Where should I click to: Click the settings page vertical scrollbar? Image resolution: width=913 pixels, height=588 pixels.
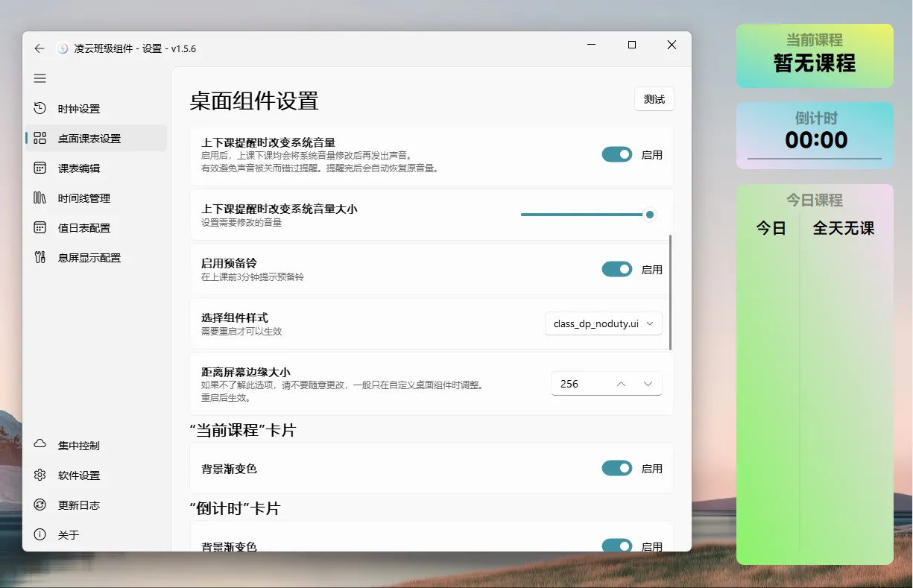tap(671, 292)
